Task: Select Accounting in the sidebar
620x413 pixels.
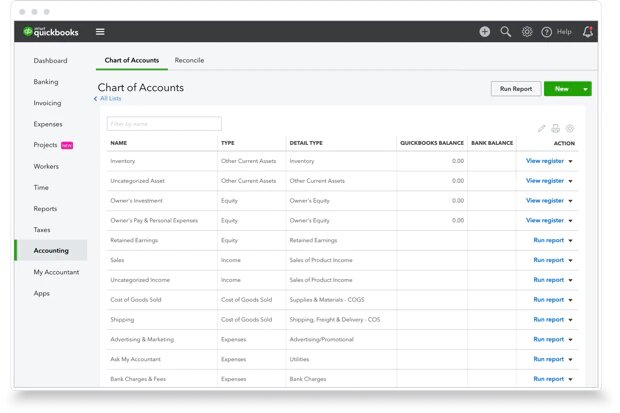Action: point(51,250)
